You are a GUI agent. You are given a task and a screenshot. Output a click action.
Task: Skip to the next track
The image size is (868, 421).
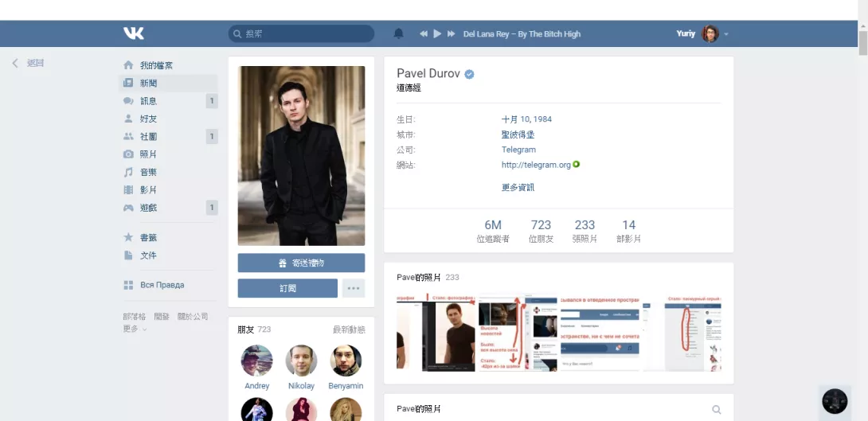tap(452, 33)
